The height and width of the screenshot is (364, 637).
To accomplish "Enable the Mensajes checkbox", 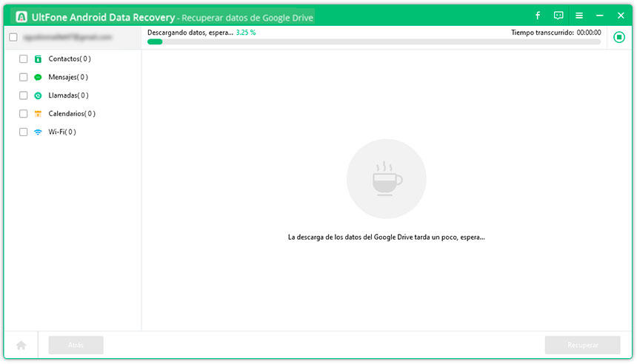I will [x=24, y=77].
